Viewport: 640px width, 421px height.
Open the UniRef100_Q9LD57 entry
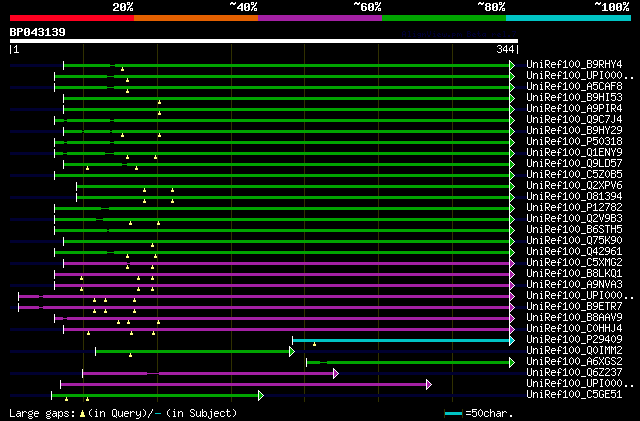[574, 163]
